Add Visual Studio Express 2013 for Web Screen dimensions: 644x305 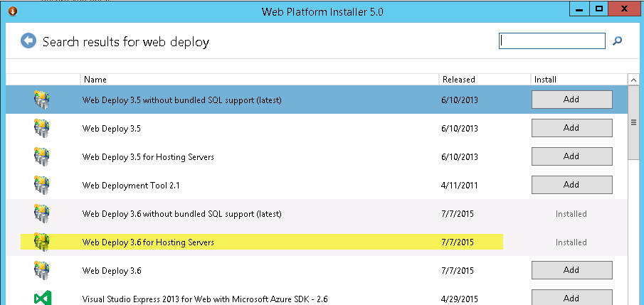[571, 298]
